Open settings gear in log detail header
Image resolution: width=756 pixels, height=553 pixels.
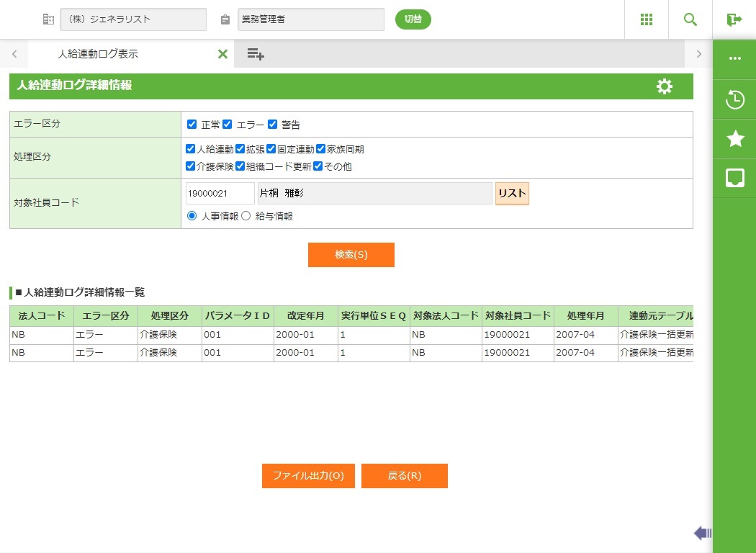[x=664, y=86]
